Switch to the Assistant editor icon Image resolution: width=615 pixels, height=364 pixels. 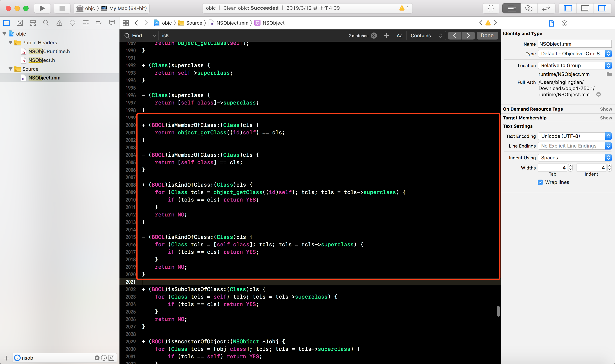(529, 8)
